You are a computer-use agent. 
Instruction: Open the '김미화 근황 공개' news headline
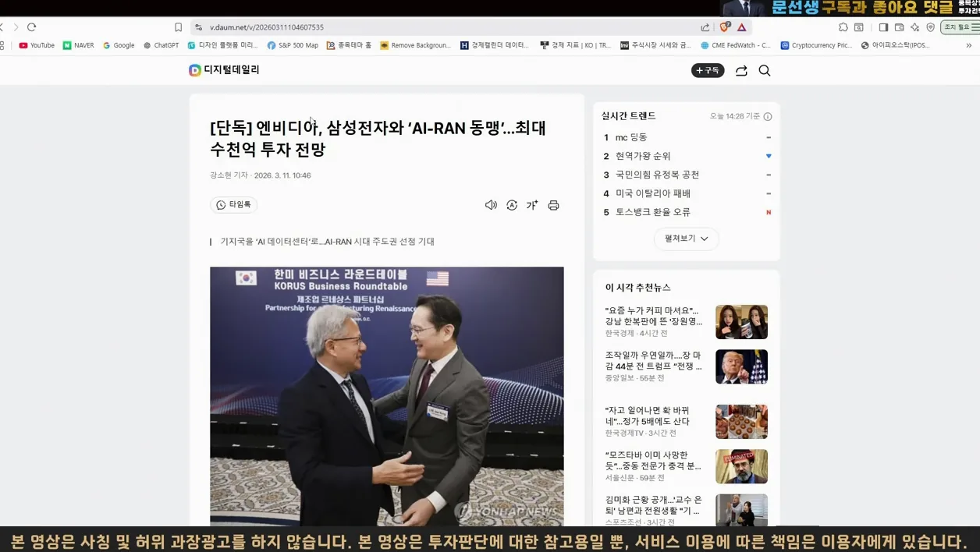654,504
